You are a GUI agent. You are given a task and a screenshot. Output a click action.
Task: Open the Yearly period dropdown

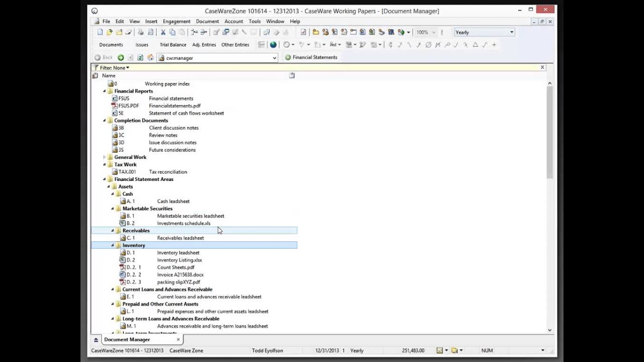click(x=512, y=32)
